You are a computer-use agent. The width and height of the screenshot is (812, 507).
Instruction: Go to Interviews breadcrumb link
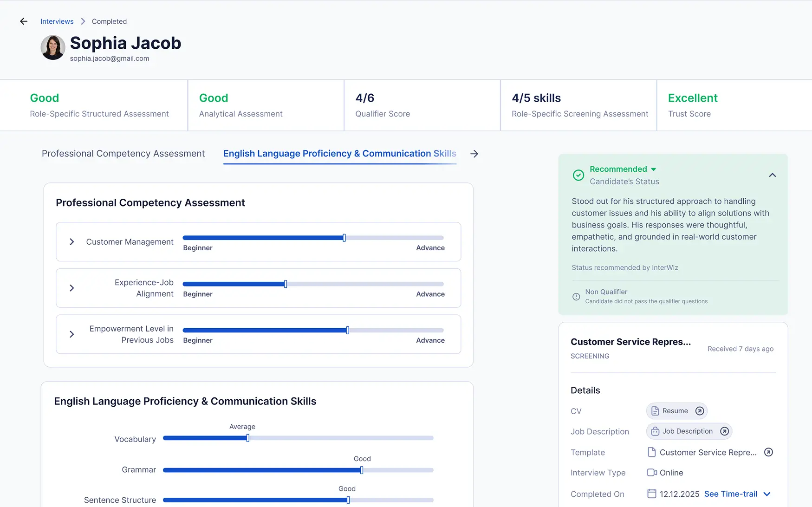(x=57, y=21)
